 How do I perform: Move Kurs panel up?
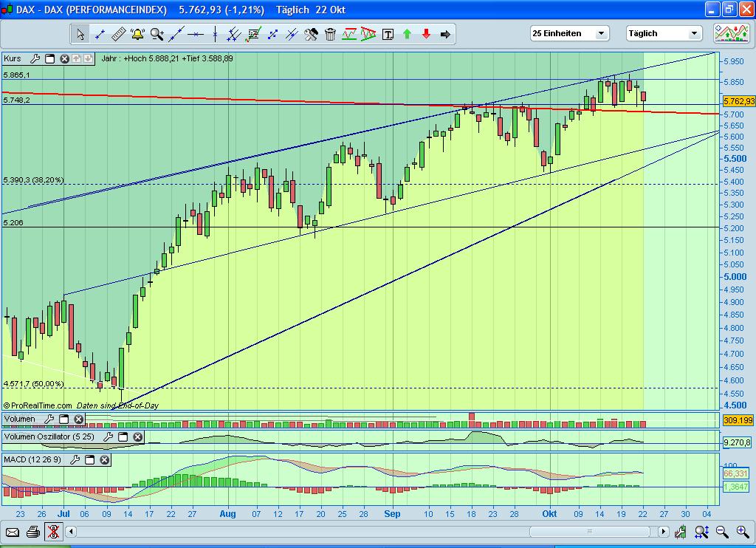76,59
